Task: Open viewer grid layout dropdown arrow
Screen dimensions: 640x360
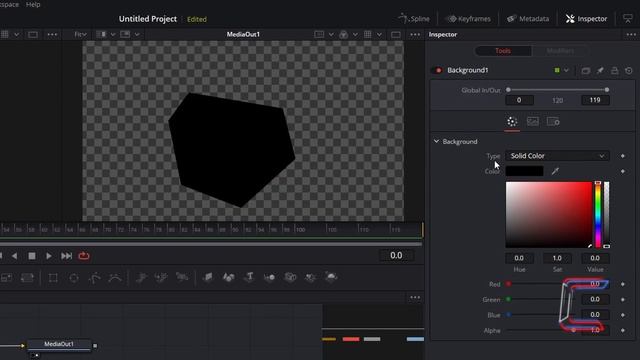Action: (x=379, y=35)
